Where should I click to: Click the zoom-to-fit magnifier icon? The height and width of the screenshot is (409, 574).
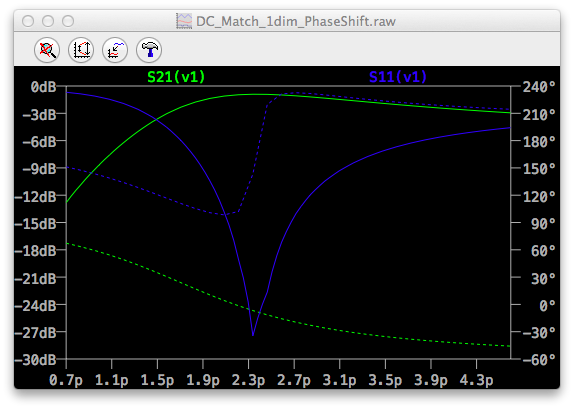pos(47,50)
